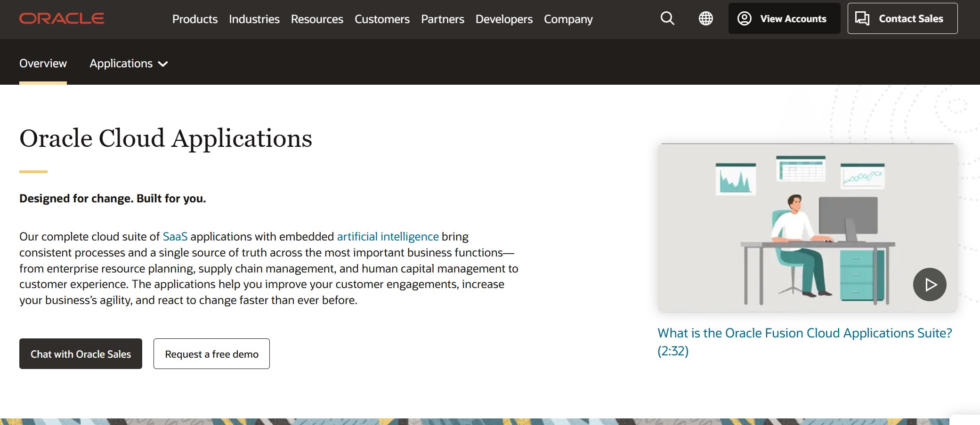
Task: Select Customers in the top navigation
Action: click(x=382, y=19)
